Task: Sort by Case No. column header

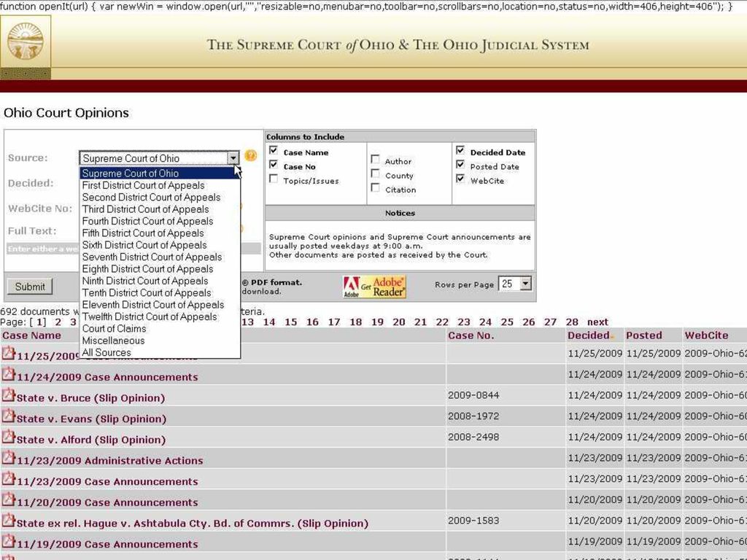Action: coord(471,335)
